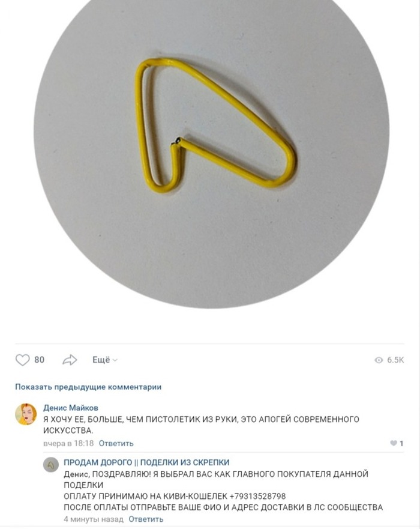Click the phone number +79313528798
The width and height of the screenshot is (420, 529).
pos(257,497)
